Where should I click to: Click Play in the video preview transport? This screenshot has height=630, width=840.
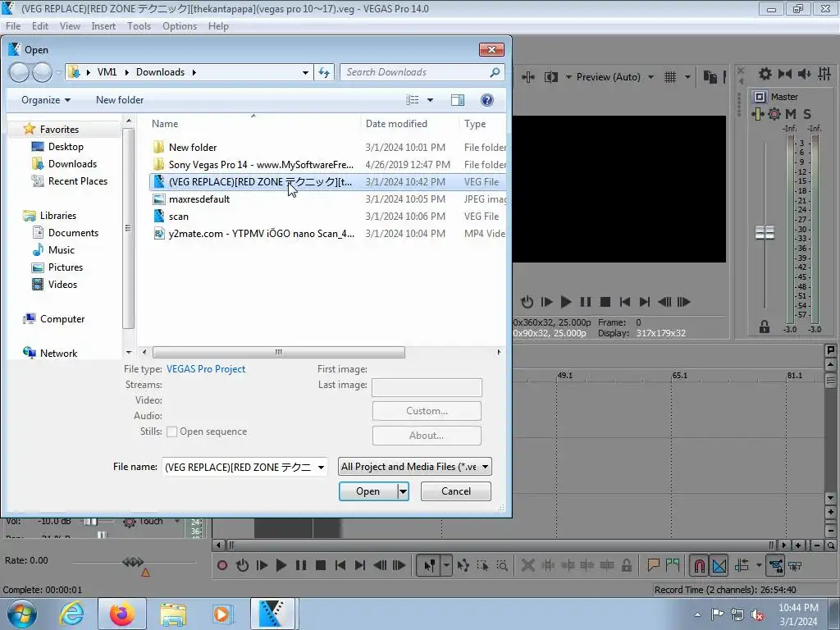click(566, 302)
